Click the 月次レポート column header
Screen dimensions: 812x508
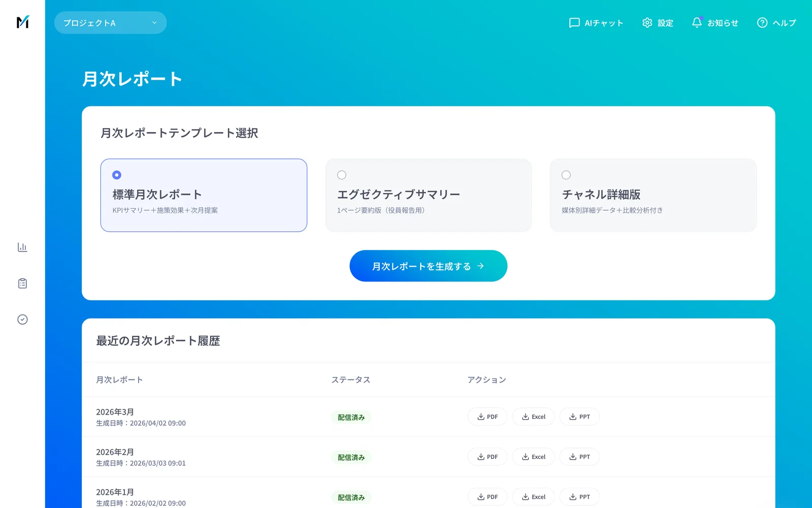[120, 379]
